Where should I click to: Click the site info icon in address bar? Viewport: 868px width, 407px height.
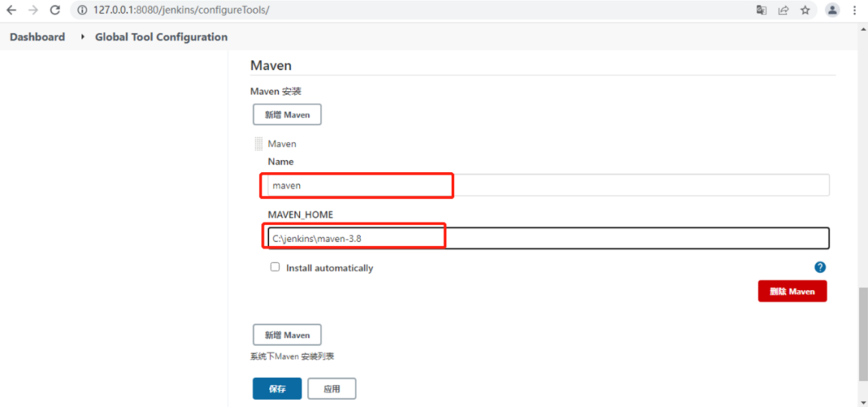tap(82, 10)
